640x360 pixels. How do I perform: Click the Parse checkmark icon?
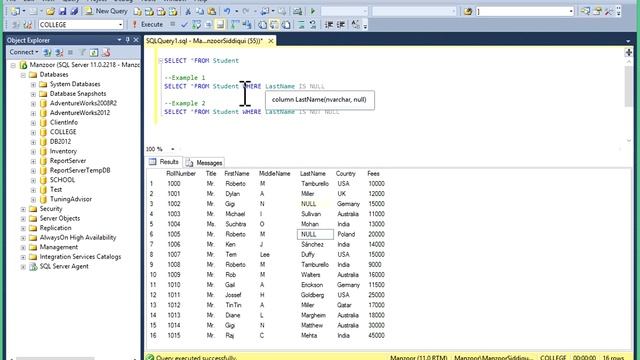tap(184, 25)
